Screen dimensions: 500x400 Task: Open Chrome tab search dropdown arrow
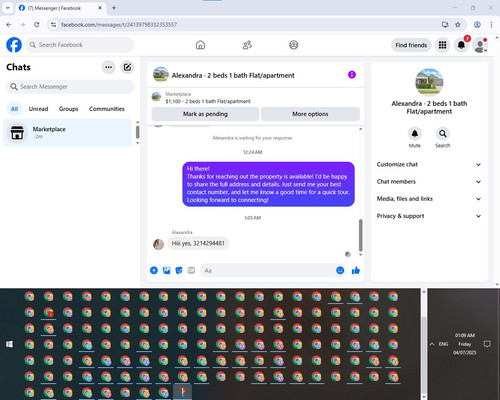coord(8,8)
